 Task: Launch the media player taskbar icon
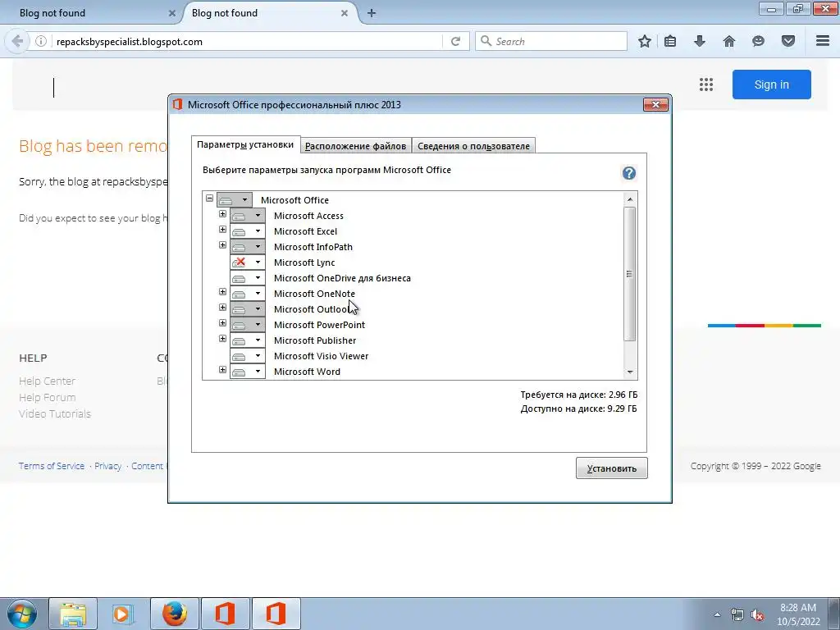point(122,614)
